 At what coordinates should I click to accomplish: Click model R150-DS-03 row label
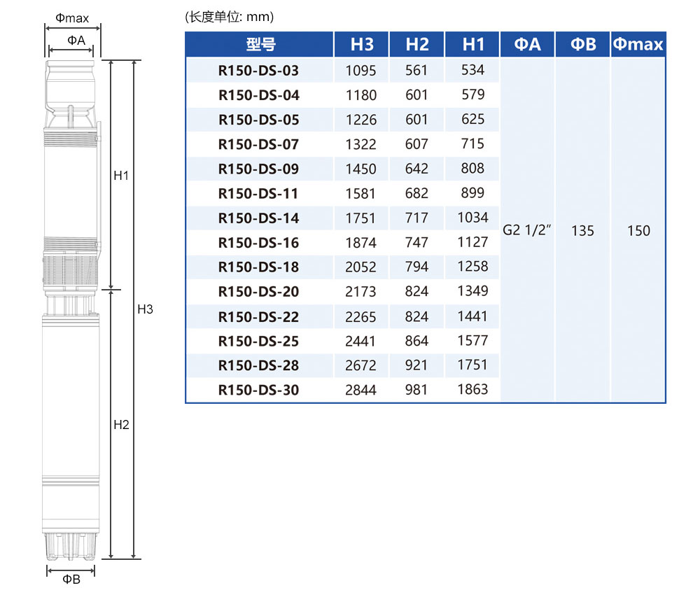click(x=258, y=71)
